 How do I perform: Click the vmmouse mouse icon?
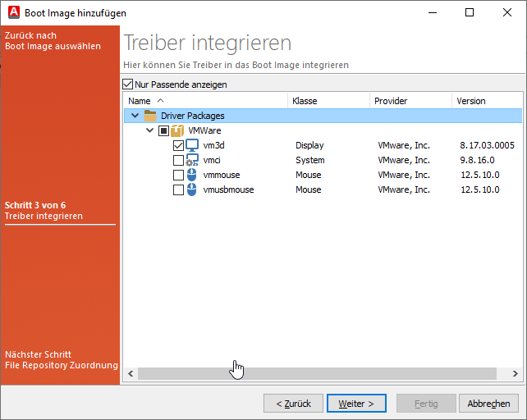(x=191, y=175)
